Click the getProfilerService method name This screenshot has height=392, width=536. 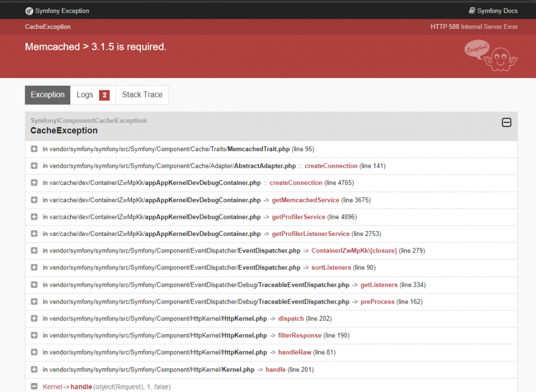pos(299,217)
